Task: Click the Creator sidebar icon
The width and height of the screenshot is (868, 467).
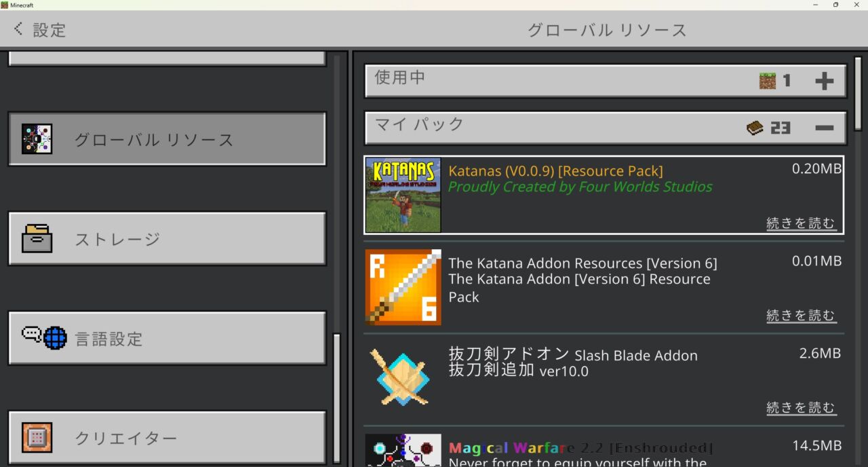Action: [37, 438]
